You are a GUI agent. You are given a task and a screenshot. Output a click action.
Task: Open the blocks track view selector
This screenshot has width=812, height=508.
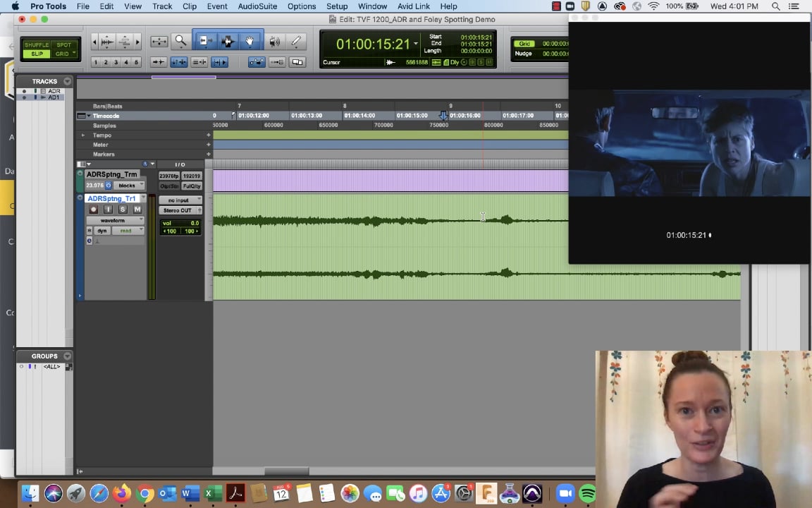click(x=130, y=186)
